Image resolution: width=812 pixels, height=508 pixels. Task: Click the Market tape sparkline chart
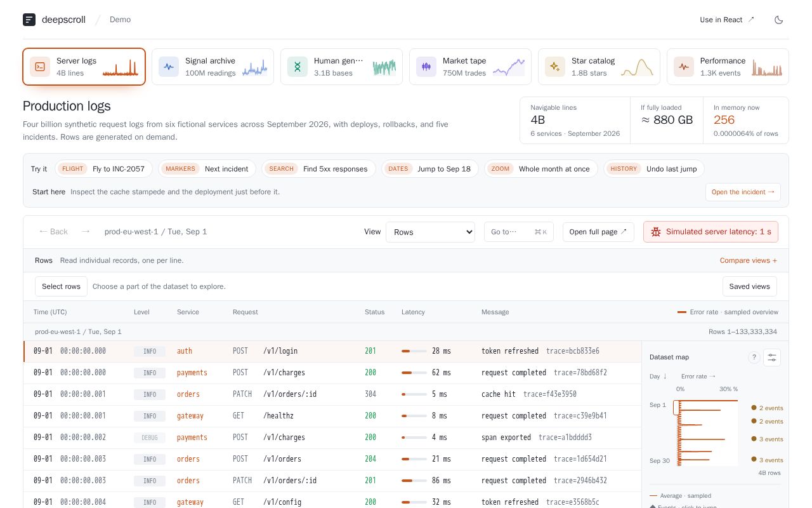[509, 67]
